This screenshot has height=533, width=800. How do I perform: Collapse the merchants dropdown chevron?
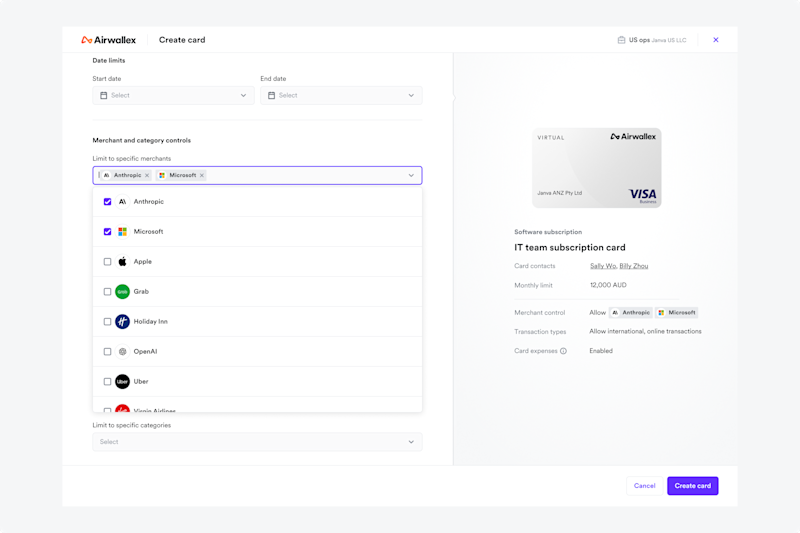(x=411, y=175)
